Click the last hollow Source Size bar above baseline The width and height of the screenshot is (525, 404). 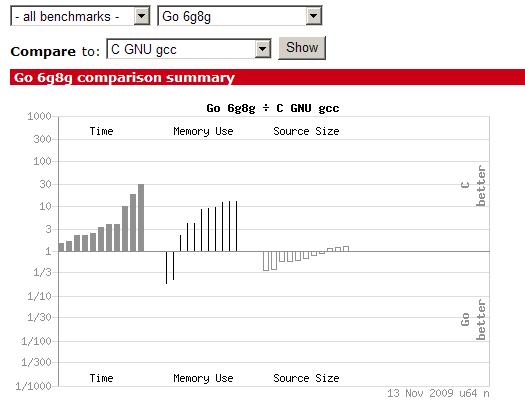coord(346,249)
